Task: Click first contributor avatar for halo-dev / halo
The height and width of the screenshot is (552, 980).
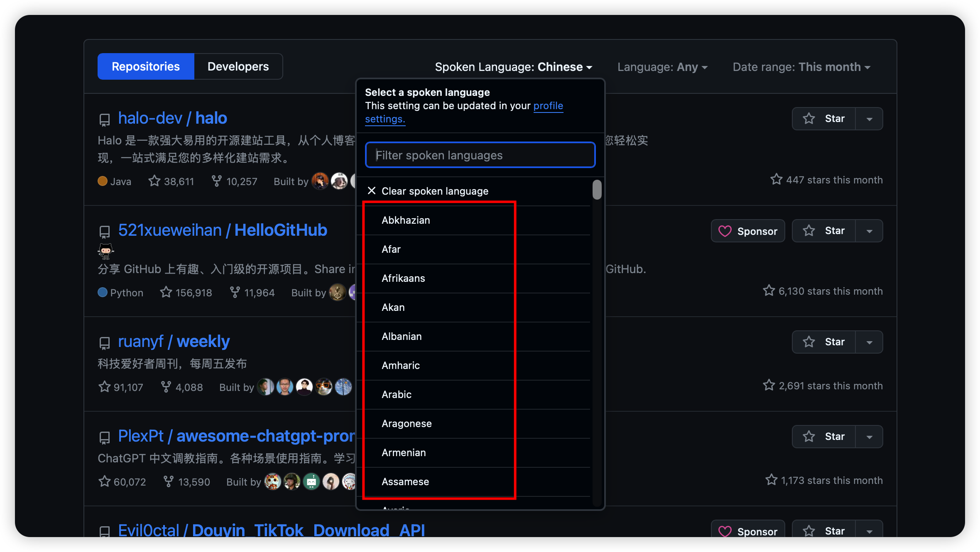Action: tap(320, 181)
